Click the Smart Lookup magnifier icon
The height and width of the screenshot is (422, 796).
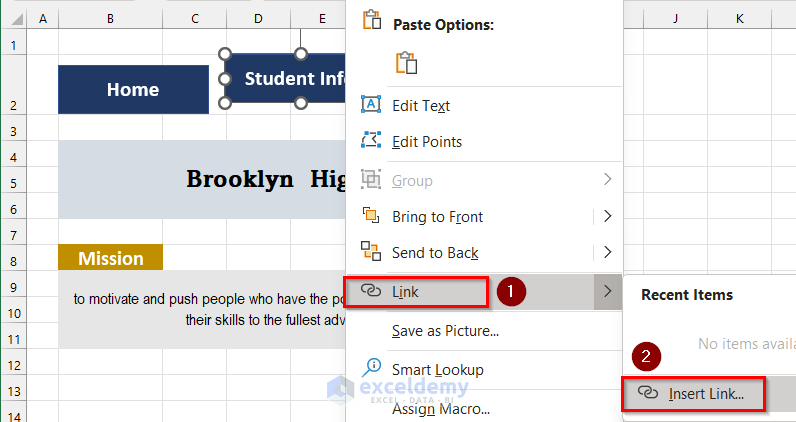(x=371, y=368)
